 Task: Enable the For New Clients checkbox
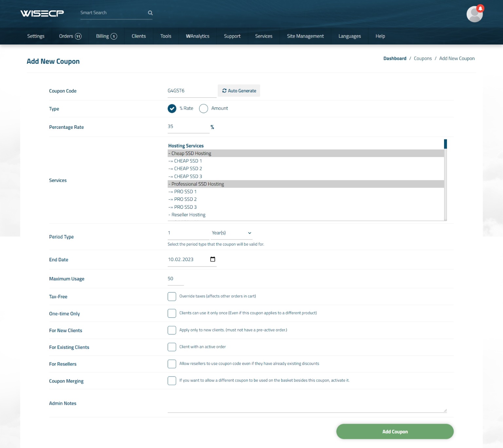tap(172, 330)
